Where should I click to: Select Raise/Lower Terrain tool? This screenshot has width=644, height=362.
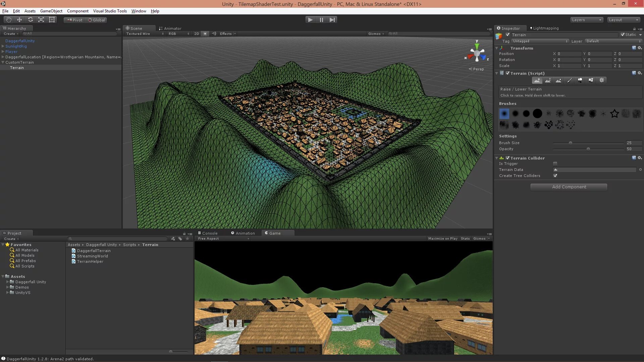click(x=537, y=80)
